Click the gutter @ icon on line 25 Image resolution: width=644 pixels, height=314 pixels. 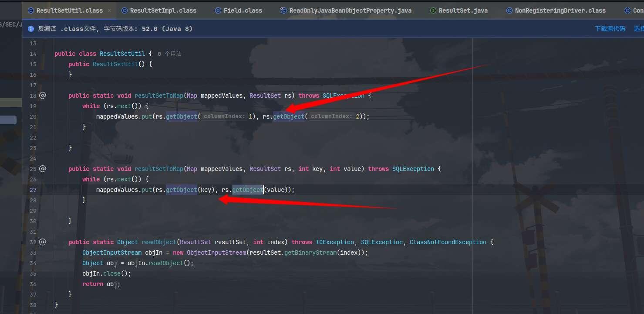(42, 168)
